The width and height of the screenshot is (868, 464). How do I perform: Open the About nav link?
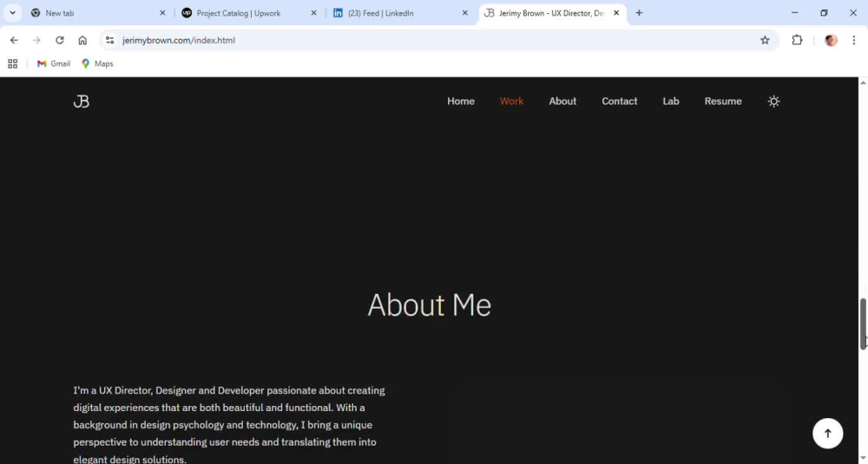point(562,101)
